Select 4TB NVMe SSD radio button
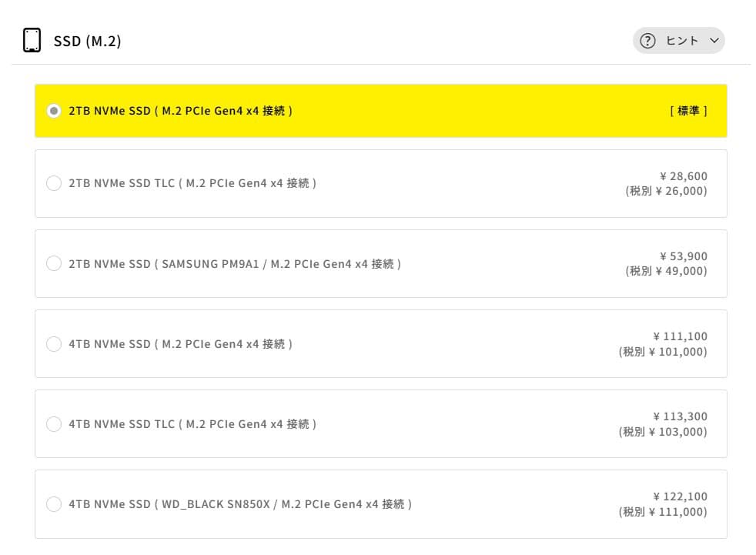Viewport: 756px width, 555px height. (54, 343)
